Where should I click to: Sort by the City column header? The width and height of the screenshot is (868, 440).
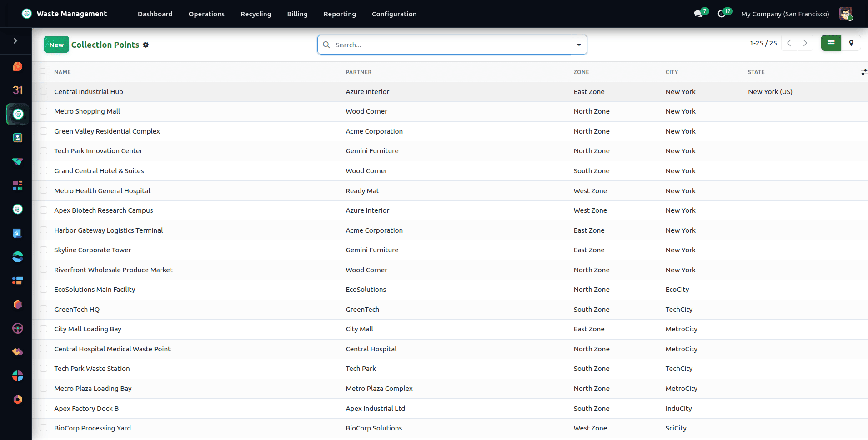(672, 72)
